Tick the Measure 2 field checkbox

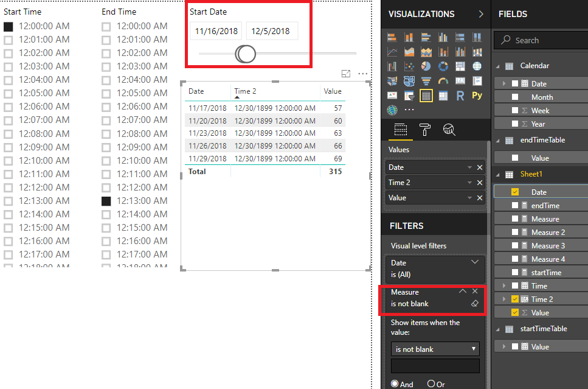pyautogui.click(x=515, y=233)
